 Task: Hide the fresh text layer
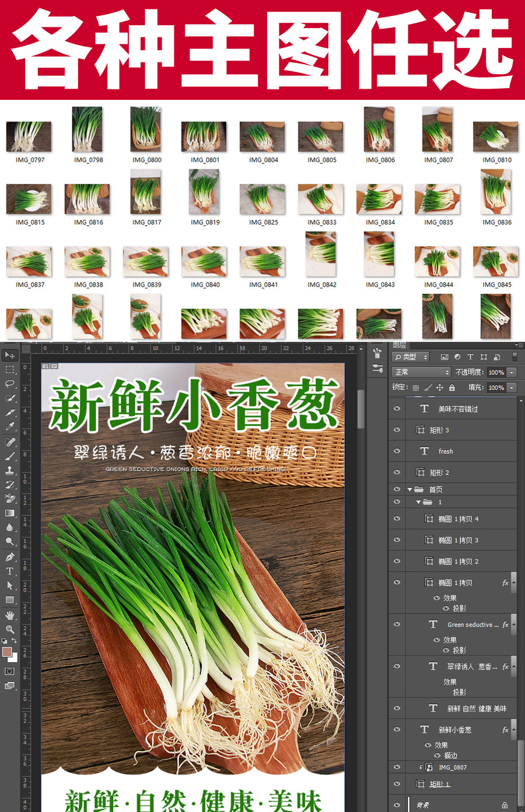[397, 451]
